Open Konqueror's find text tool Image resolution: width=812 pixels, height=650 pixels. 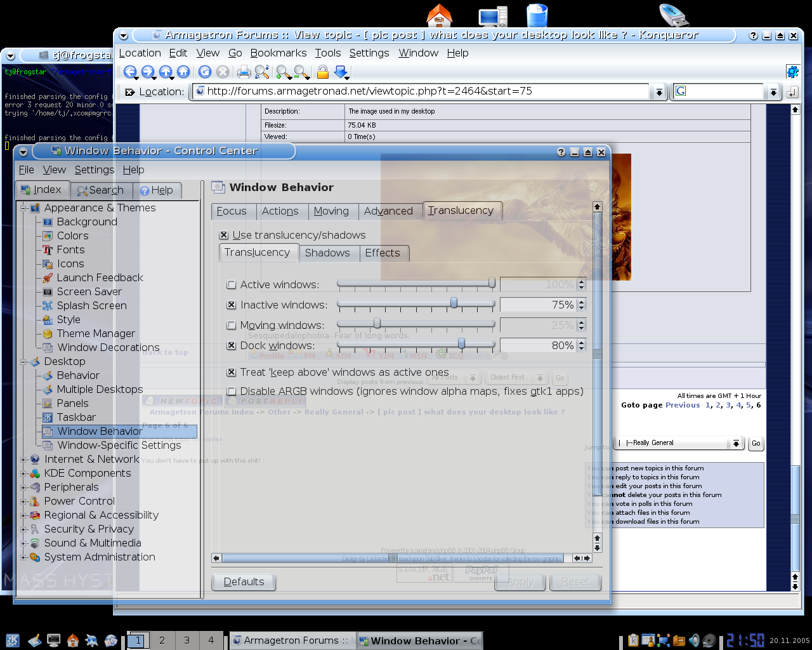pos(262,72)
